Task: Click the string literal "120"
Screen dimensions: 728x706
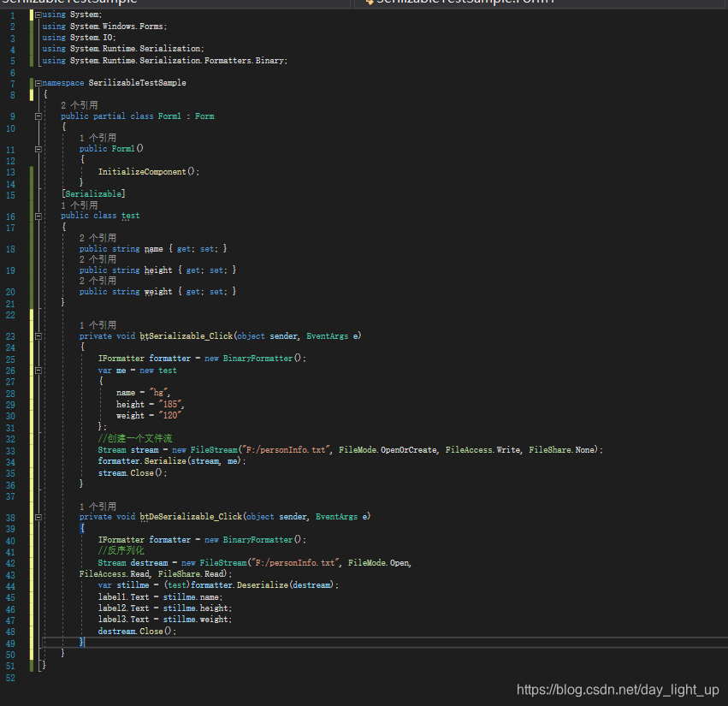Action: pyautogui.click(x=170, y=416)
